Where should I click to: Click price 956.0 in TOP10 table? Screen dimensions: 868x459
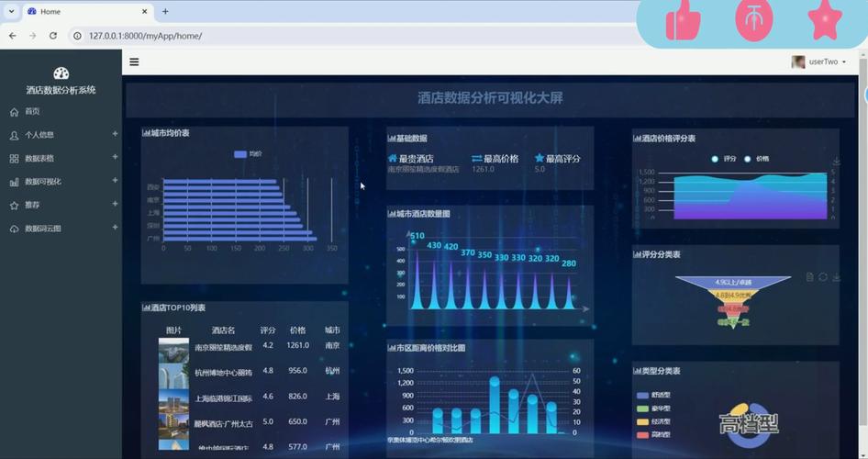(x=298, y=371)
